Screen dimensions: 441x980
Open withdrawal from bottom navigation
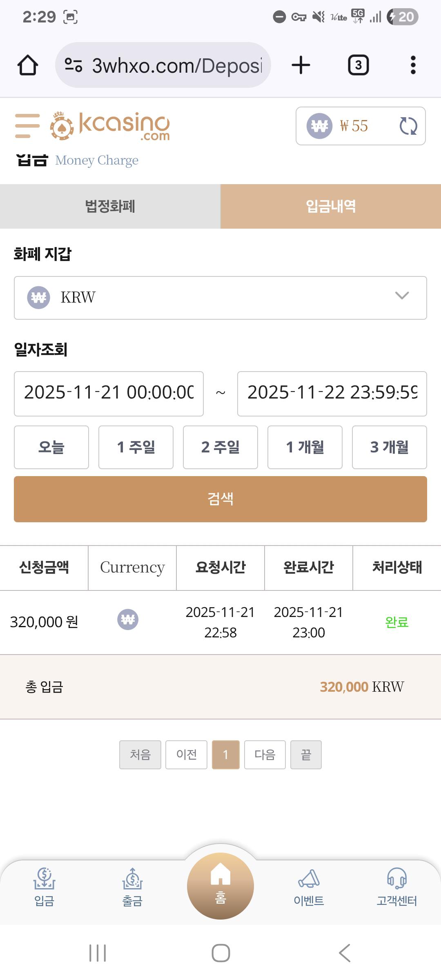(132, 887)
